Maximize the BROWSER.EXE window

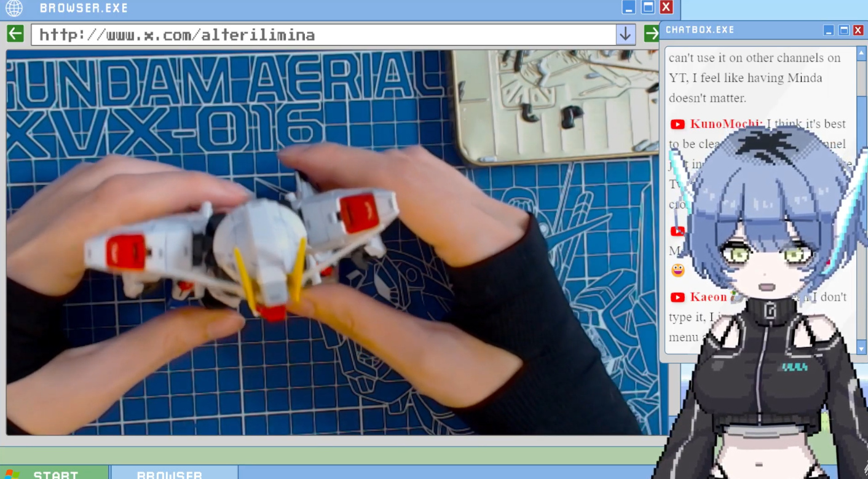648,7
